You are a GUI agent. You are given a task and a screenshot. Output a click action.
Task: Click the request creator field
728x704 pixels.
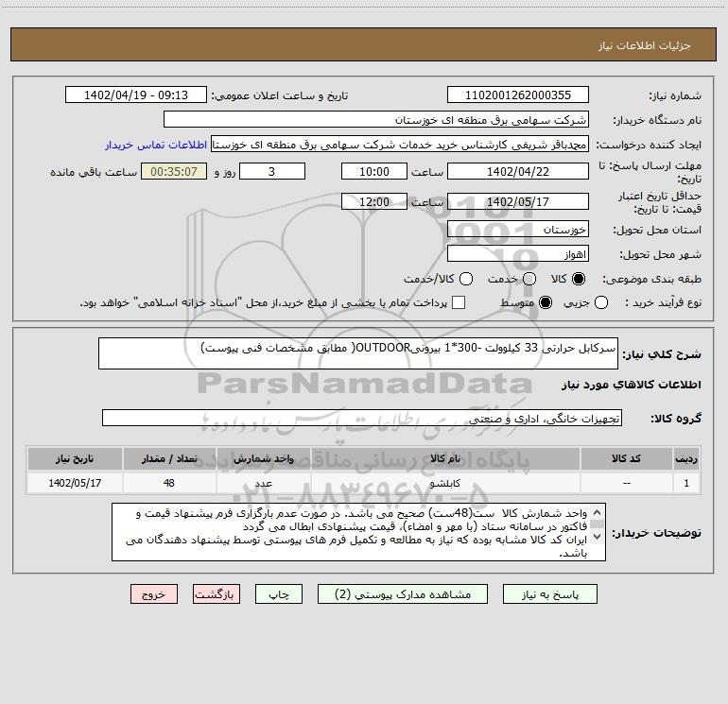point(400,145)
